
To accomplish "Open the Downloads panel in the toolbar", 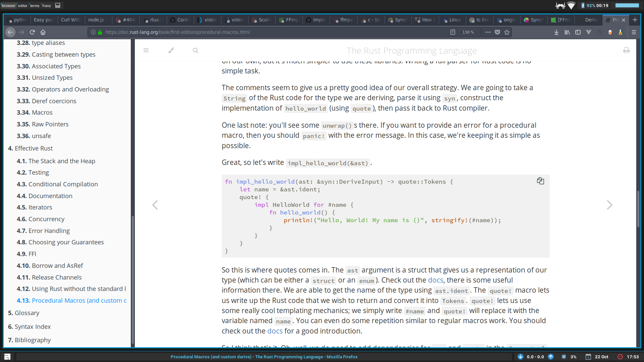I will [x=556, y=32].
